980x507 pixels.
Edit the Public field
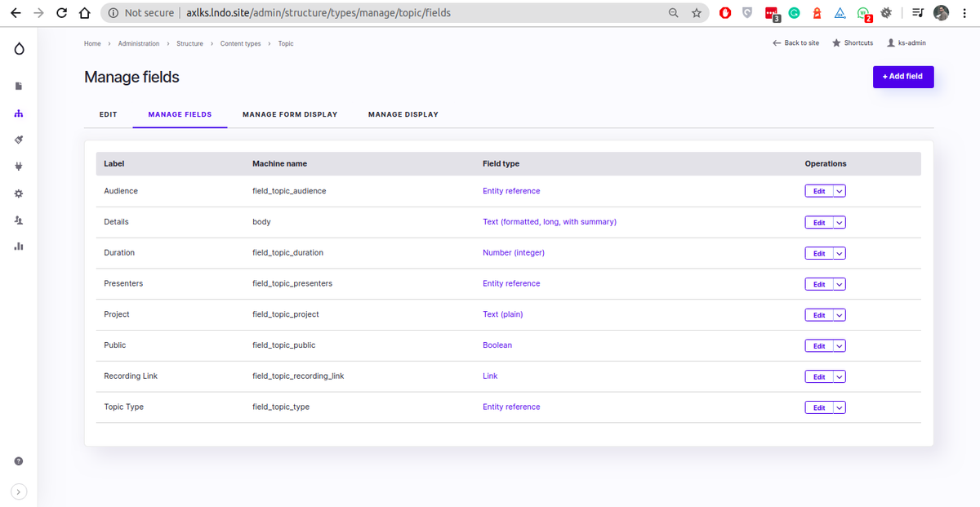pyautogui.click(x=819, y=346)
